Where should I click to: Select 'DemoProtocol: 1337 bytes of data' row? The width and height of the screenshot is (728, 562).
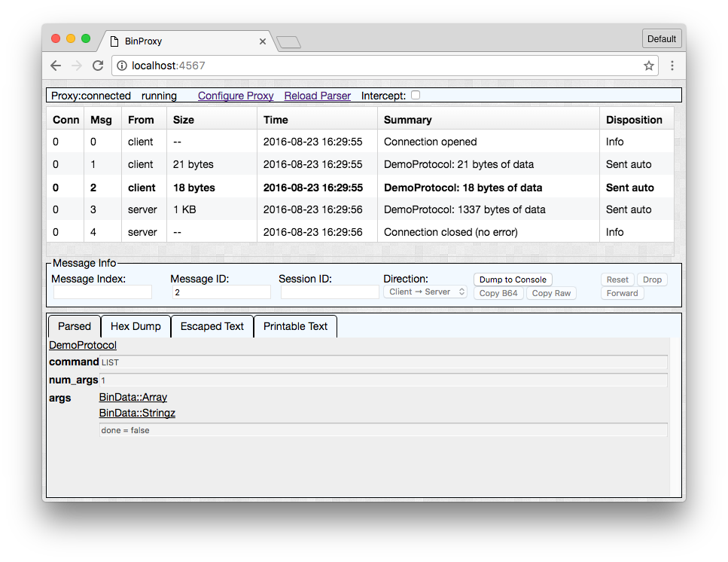[360, 209]
